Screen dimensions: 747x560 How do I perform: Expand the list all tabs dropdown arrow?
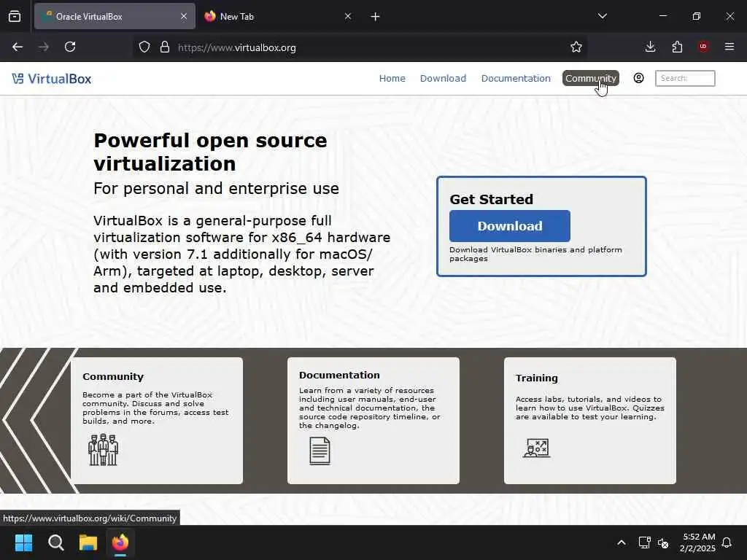coord(602,16)
